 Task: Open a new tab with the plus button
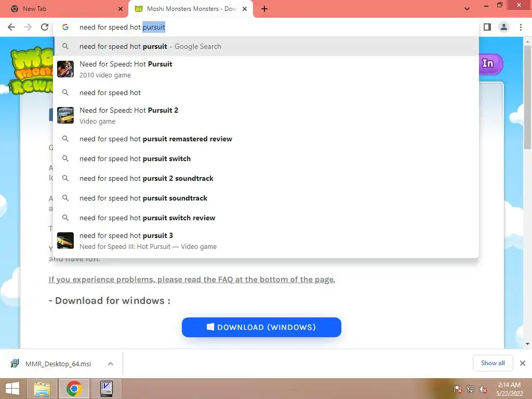264,9
